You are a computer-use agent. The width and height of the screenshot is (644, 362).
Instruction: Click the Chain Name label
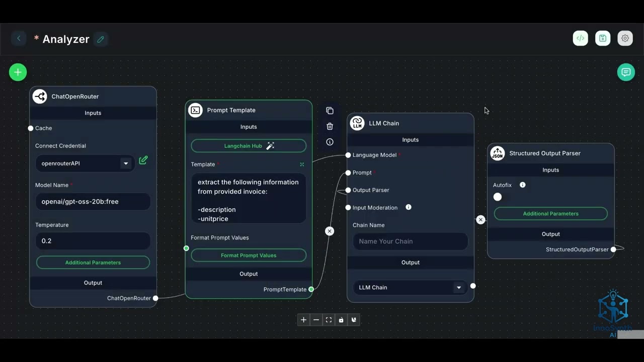coord(368,225)
